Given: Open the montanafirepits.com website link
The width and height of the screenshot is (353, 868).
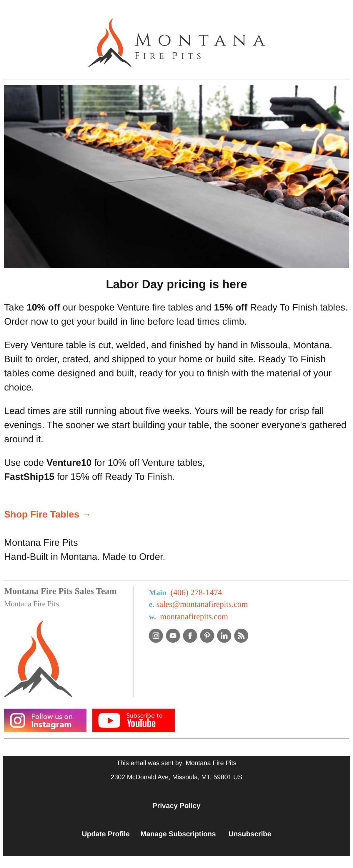Looking at the screenshot, I should pyautogui.click(x=194, y=616).
